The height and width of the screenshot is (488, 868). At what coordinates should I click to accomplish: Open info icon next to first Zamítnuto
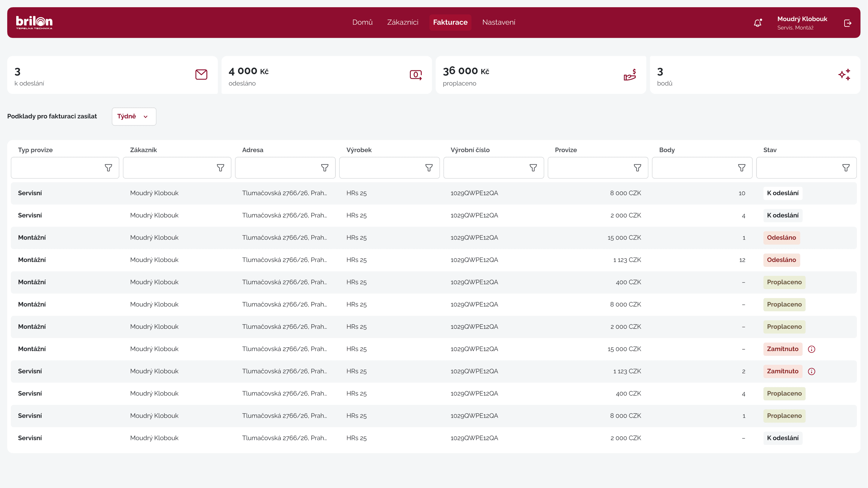(x=811, y=349)
